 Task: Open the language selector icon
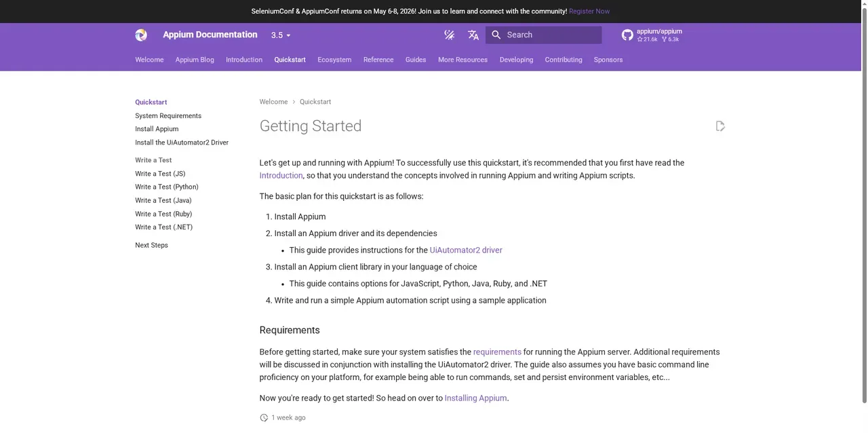[473, 35]
